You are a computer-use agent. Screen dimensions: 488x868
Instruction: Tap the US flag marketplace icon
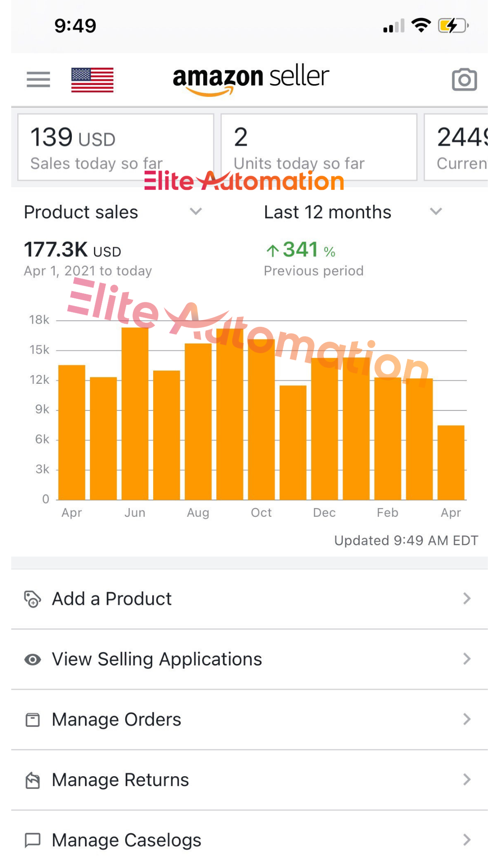point(92,80)
